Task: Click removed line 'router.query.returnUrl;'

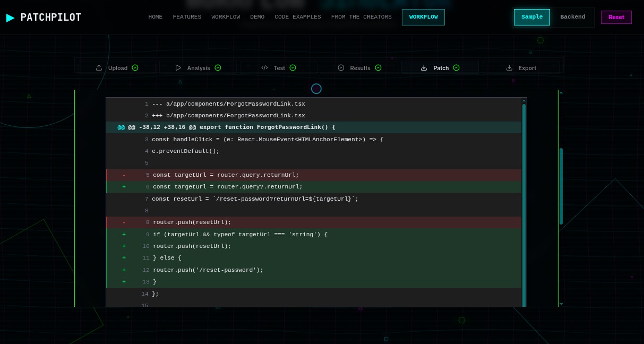Action: point(314,175)
